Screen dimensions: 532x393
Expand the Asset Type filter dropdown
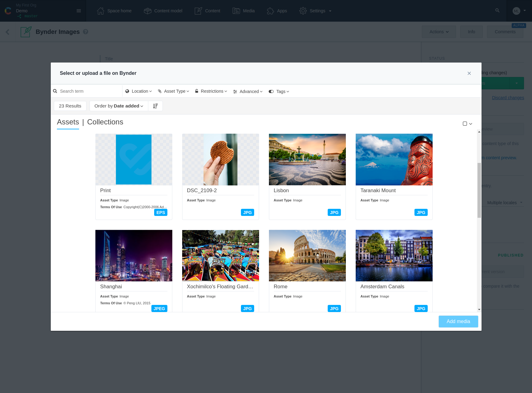pos(174,91)
